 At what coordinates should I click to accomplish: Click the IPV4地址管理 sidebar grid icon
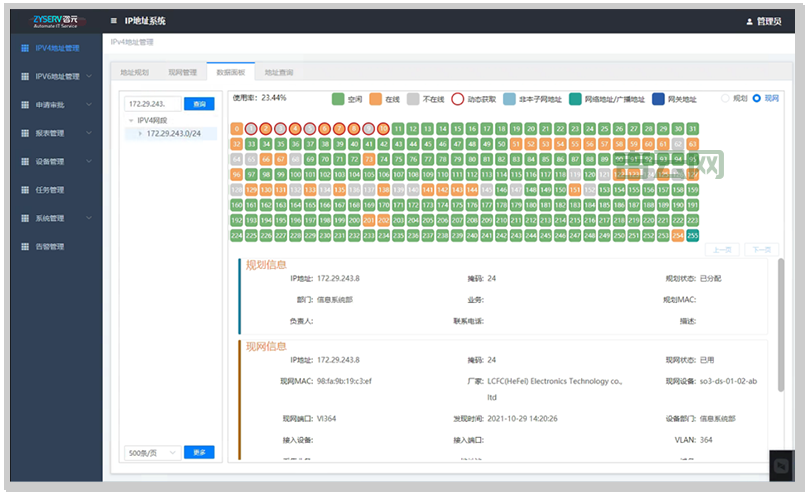(24, 47)
